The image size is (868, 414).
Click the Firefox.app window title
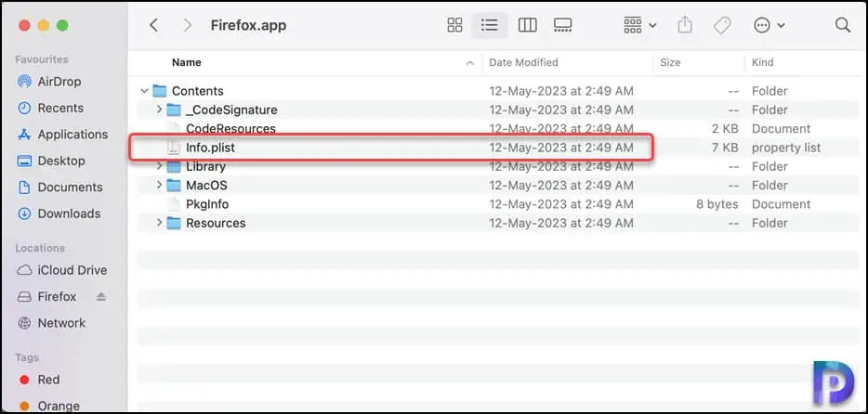click(248, 25)
